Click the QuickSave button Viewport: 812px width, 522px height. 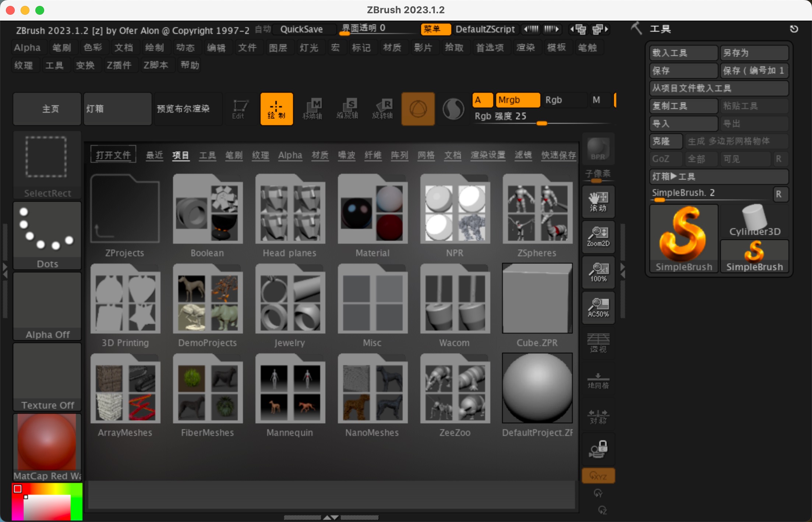click(304, 29)
